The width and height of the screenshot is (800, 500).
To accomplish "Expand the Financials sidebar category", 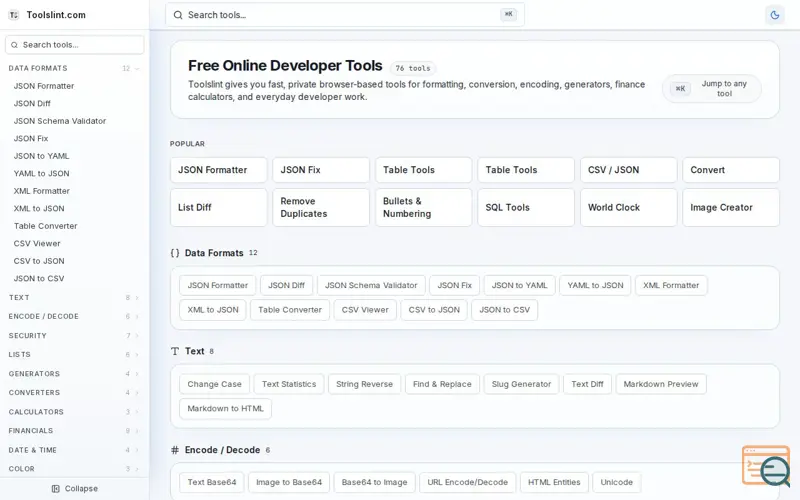I will coord(74,431).
